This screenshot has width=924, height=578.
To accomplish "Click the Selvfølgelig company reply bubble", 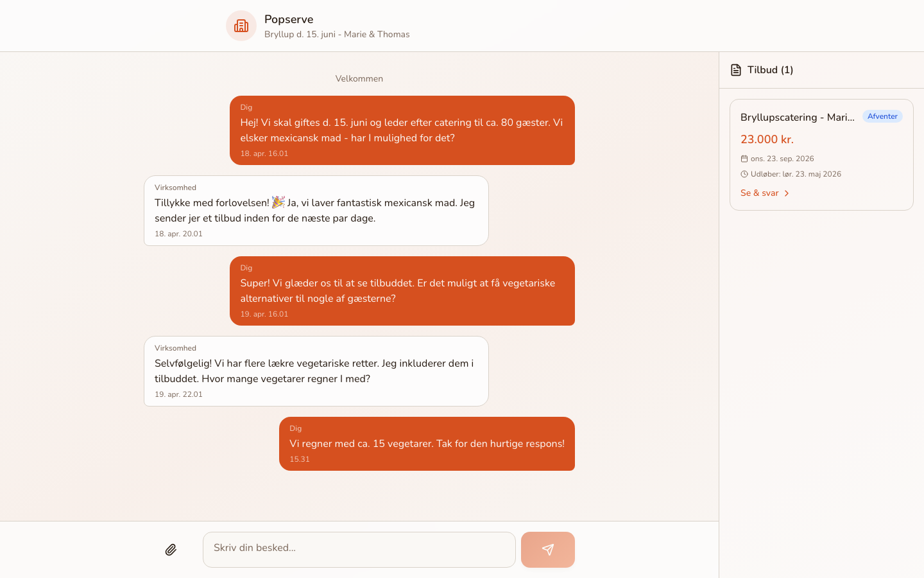I will tap(316, 371).
